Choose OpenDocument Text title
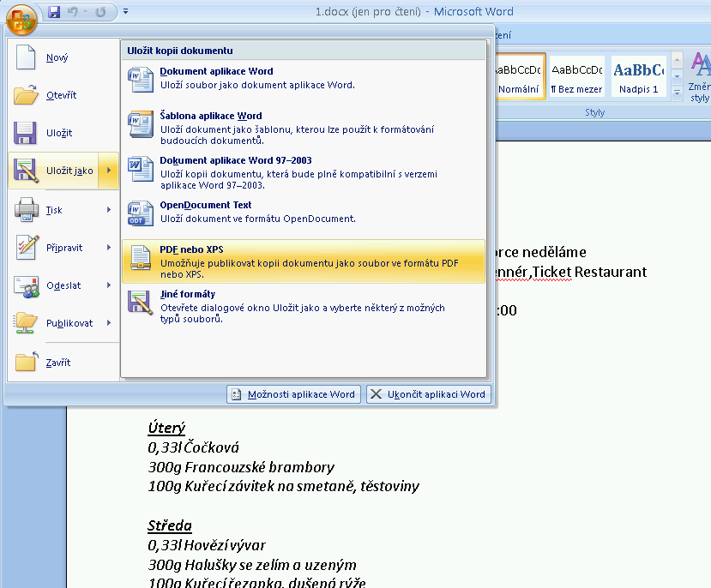Viewport: 711px width, 588px height. [x=206, y=205]
